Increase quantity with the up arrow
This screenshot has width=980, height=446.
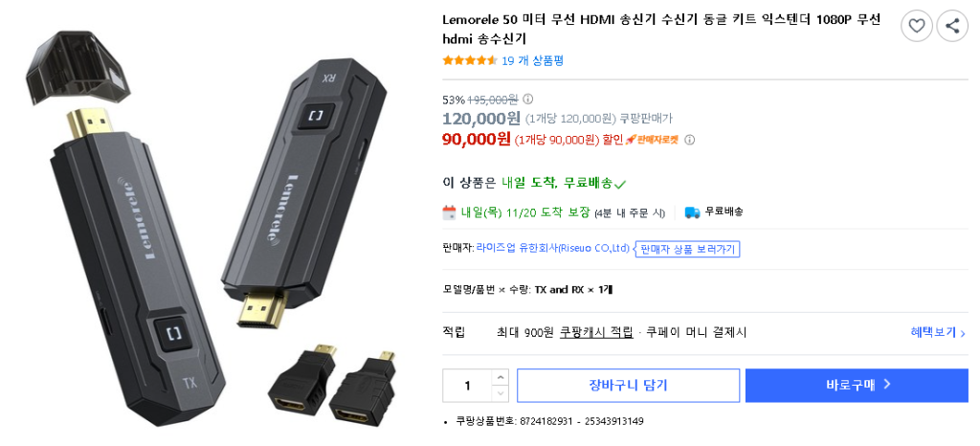(500, 377)
